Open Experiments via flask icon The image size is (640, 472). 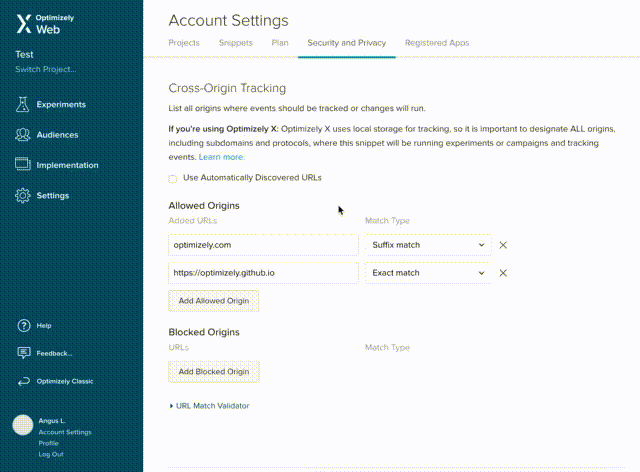[x=22, y=104]
